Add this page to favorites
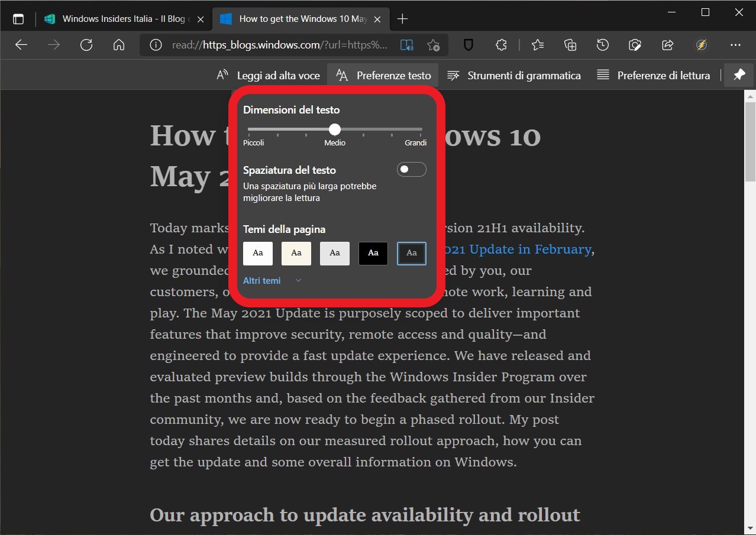The width and height of the screenshot is (756, 535). 434,45
